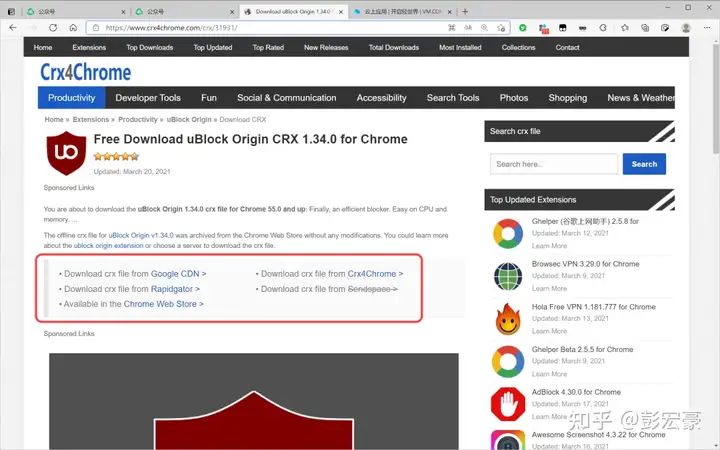Image resolution: width=720 pixels, height=450 pixels.
Task: Download crx file from Google CDN
Action: pyautogui.click(x=178, y=274)
